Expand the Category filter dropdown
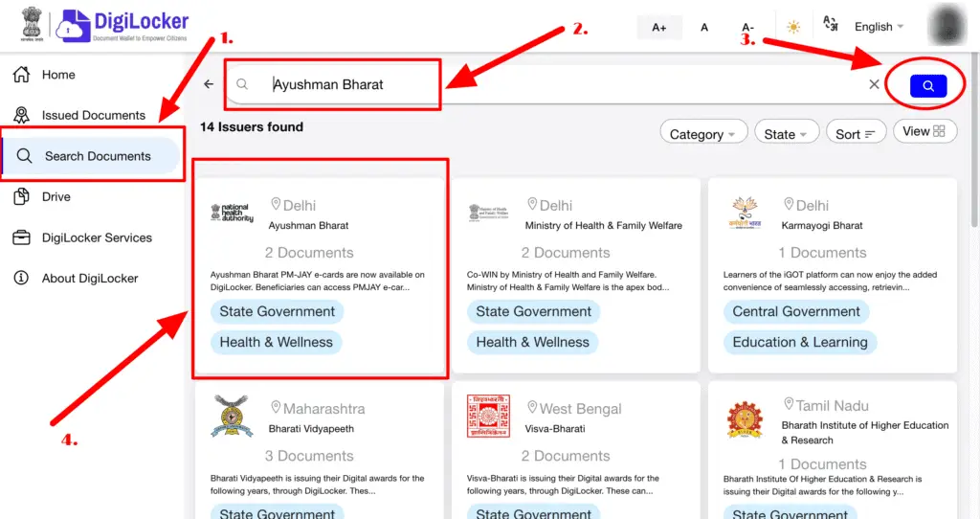Screen dimensions: 980x519 click(x=702, y=134)
